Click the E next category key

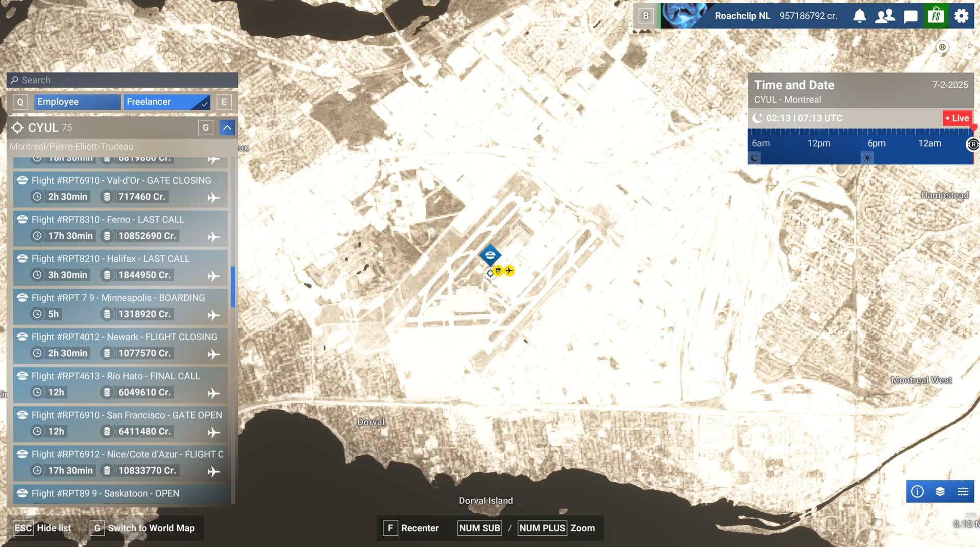(224, 102)
